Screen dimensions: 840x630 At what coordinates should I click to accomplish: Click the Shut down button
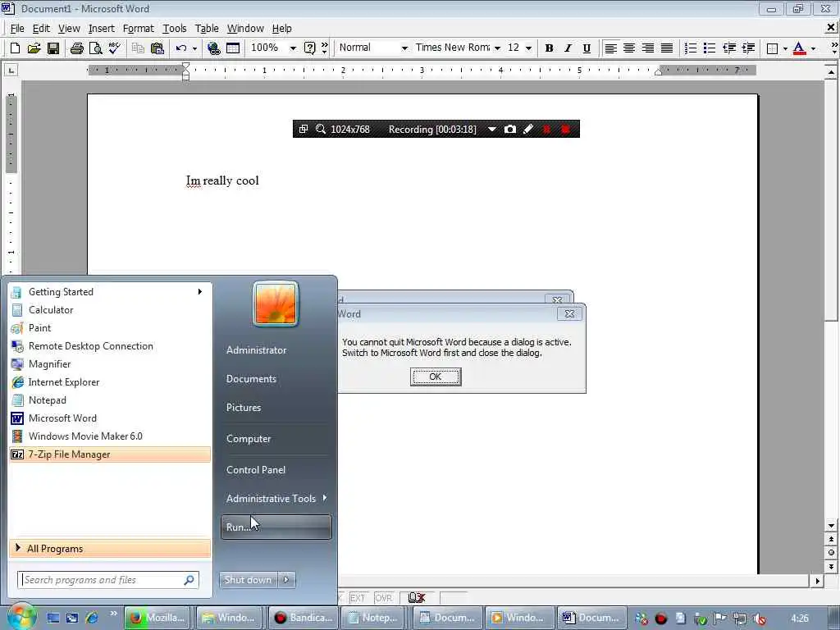pos(249,580)
